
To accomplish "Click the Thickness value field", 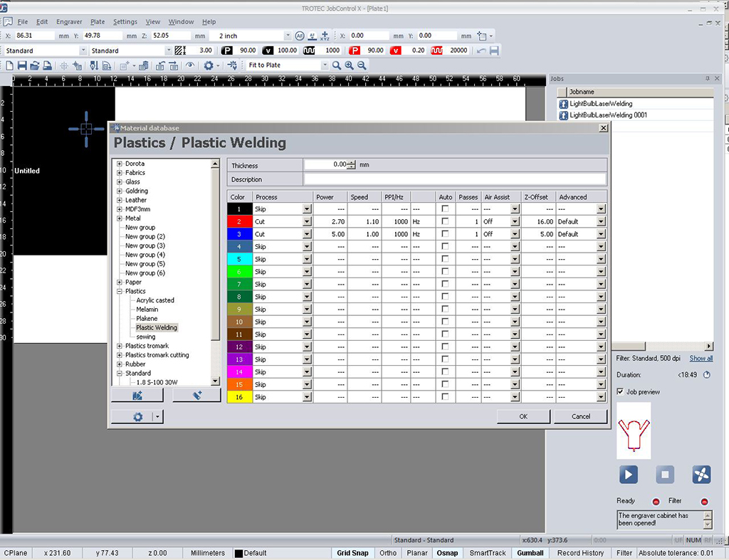I will click(x=326, y=165).
